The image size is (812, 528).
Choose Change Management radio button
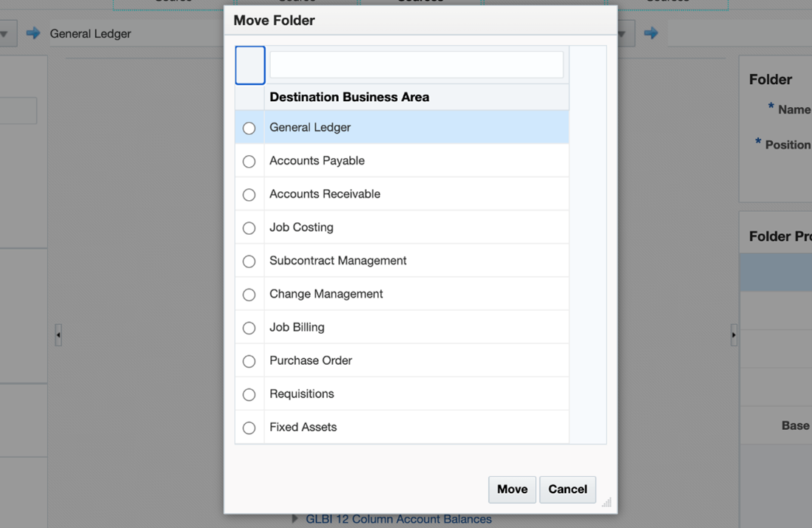click(249, 295)
